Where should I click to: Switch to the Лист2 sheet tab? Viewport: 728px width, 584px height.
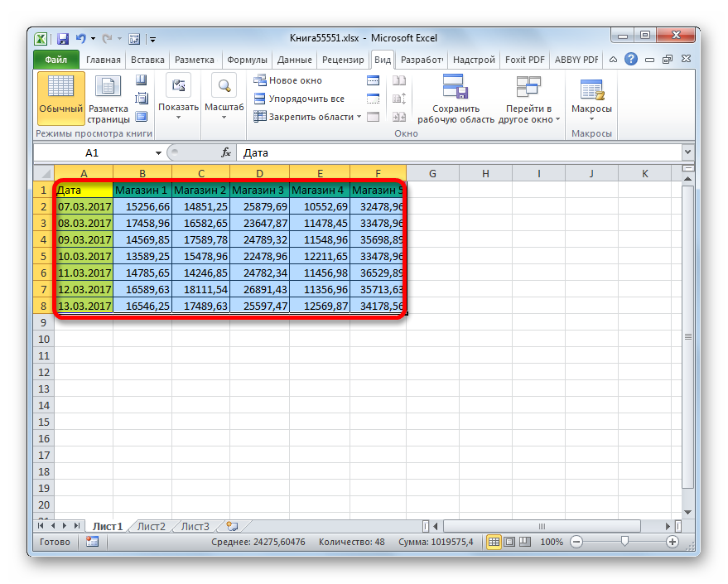(x=152, y=527)
